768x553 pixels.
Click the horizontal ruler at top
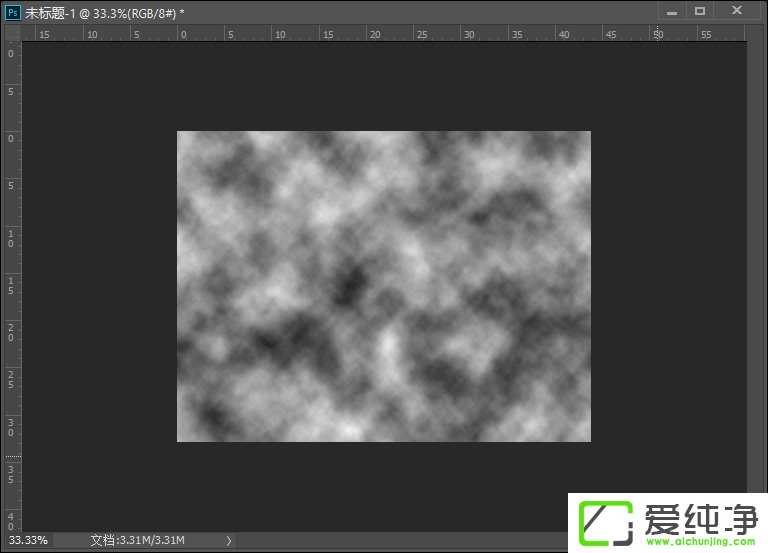[300, 34]
